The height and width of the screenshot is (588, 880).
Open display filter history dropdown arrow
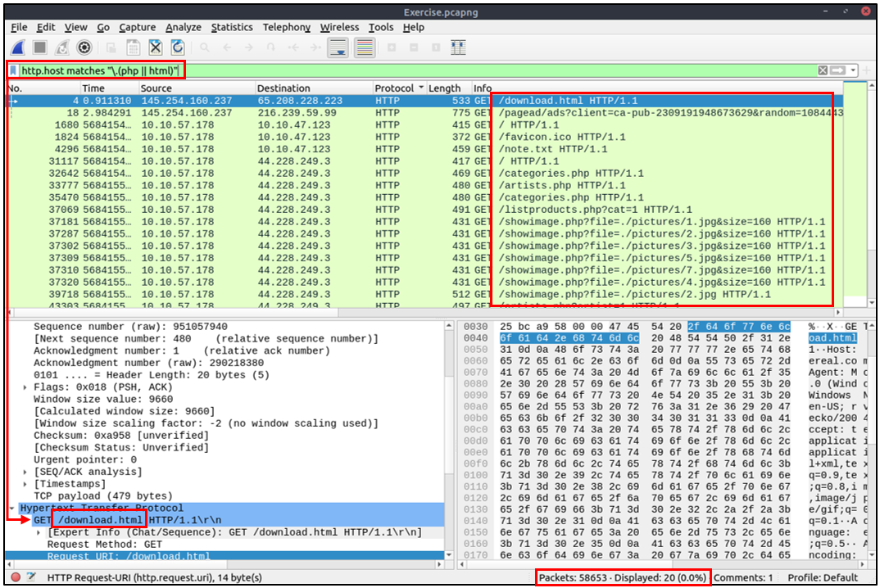(x=853, y=70)
